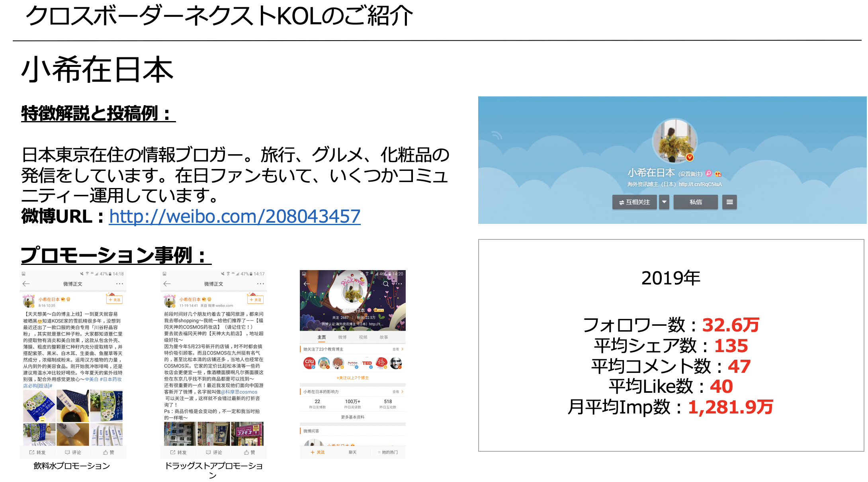Click 评论 comment icon under second post
This screenshot has height=482, width=868.
(x=214, y=452)
